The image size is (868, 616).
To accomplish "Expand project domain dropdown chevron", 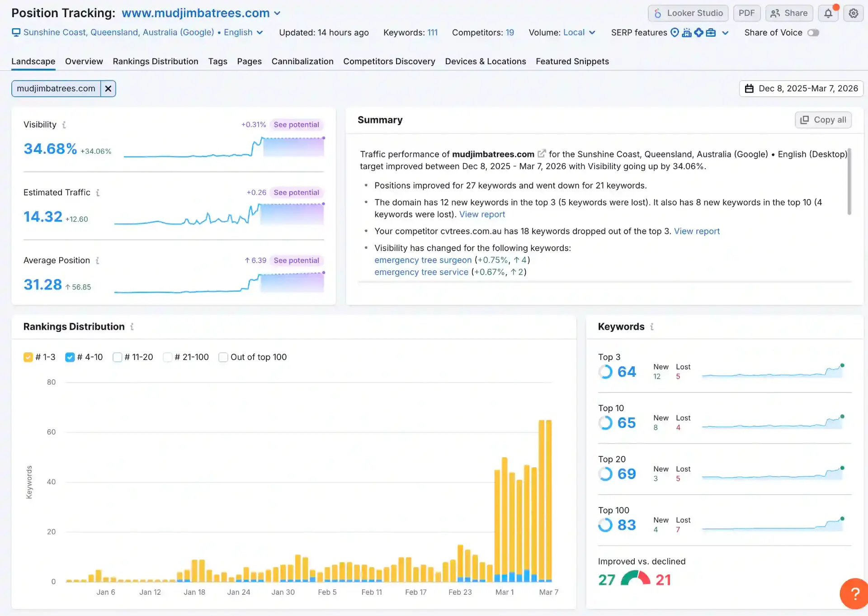I will 277,13.
